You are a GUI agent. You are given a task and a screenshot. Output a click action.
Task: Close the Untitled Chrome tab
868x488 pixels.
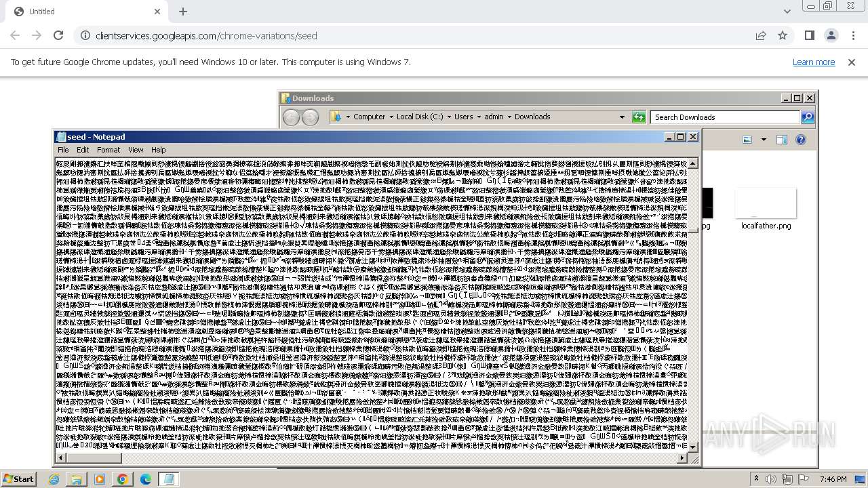(x=157, y=12)
